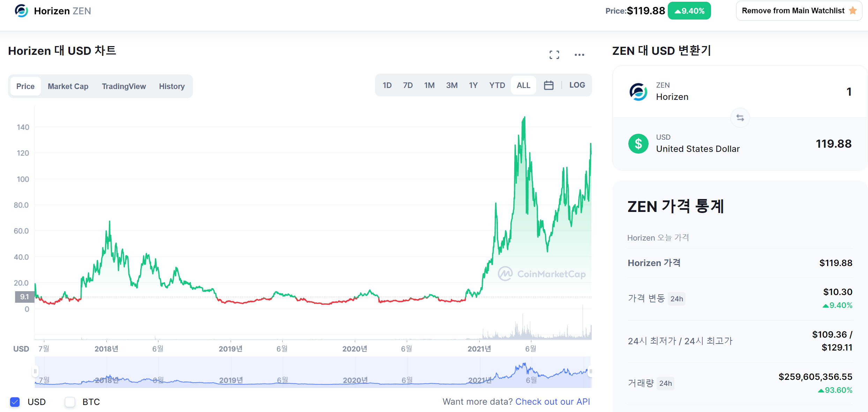Image resolution: width=868 pixels, height=412 pixels.
Task: Click the left range slider handle
Action: 35,371
